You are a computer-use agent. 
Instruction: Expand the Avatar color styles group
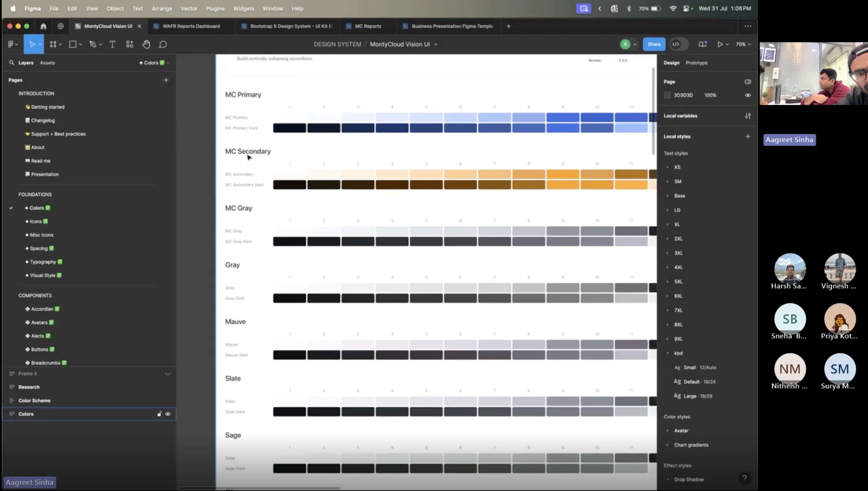pos(668,431)
